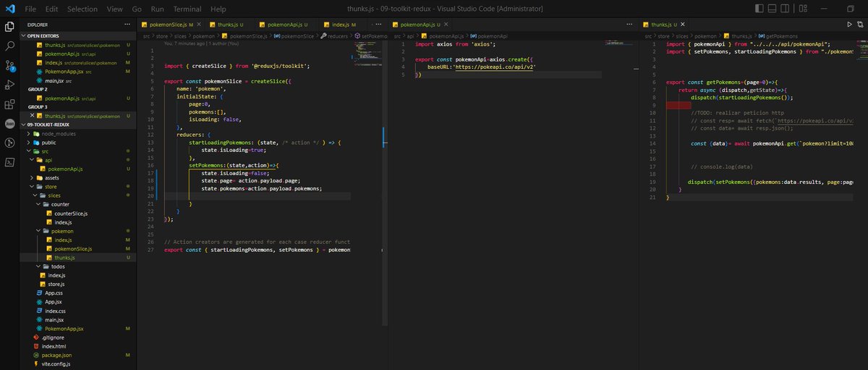Open the Terminal menu
The image size is (868, 370).
point(187,9)
